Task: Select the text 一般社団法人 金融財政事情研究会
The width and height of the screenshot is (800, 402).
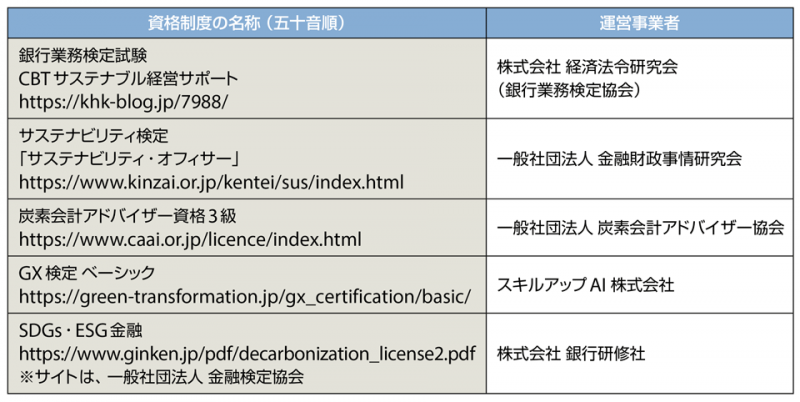Action: [x=619, y=159]
